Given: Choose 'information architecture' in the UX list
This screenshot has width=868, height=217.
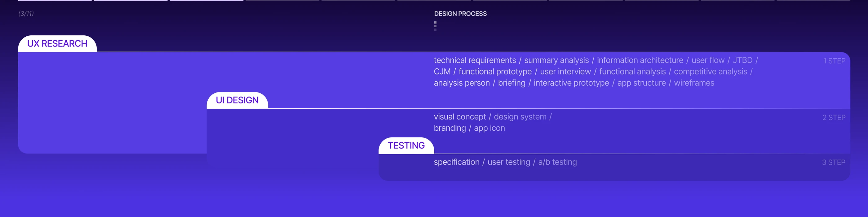Looking at the screenshot, I should pos(640,61).
